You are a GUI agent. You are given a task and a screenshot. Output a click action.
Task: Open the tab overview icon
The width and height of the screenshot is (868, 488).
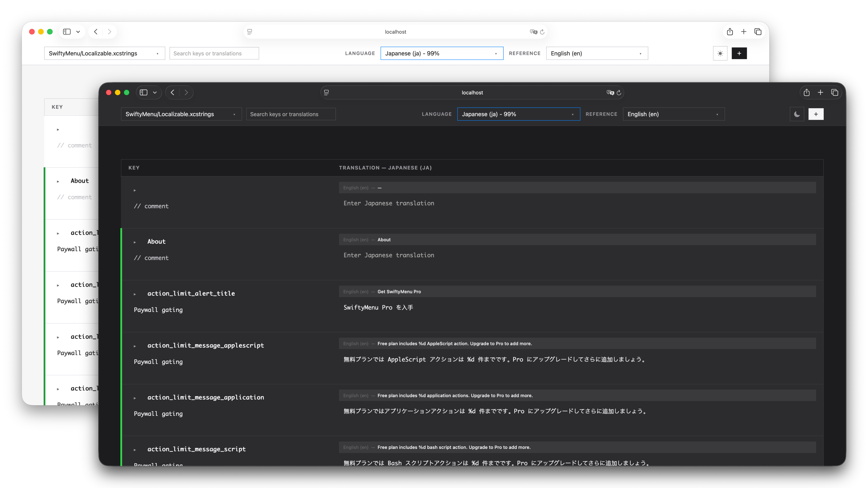[835, 93]
